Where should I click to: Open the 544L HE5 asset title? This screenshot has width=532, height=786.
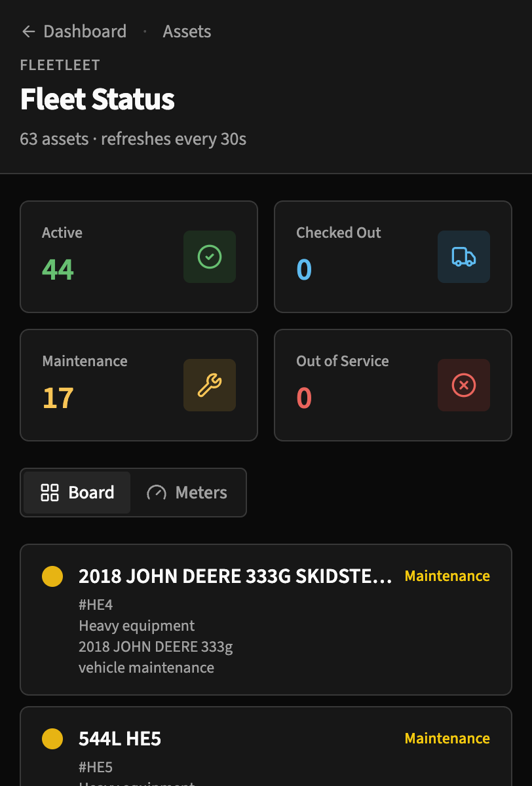(x=120, y=739)
